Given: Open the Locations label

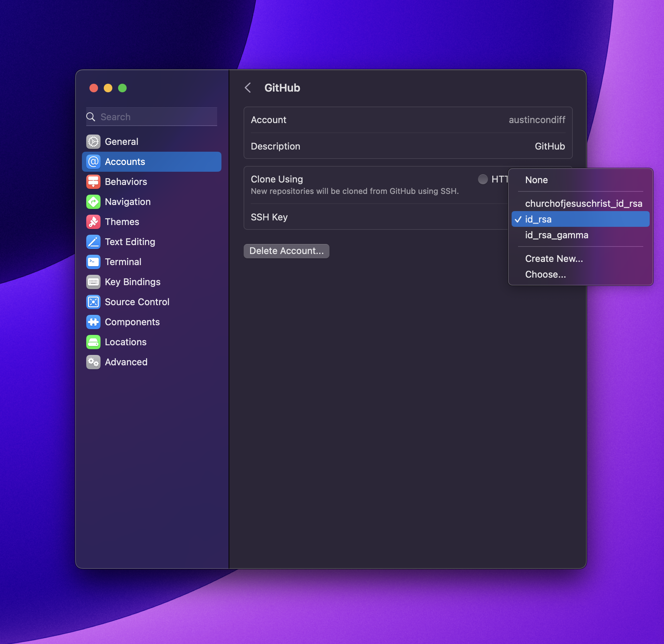Looking at the screenshot, I should coord(126,342).
